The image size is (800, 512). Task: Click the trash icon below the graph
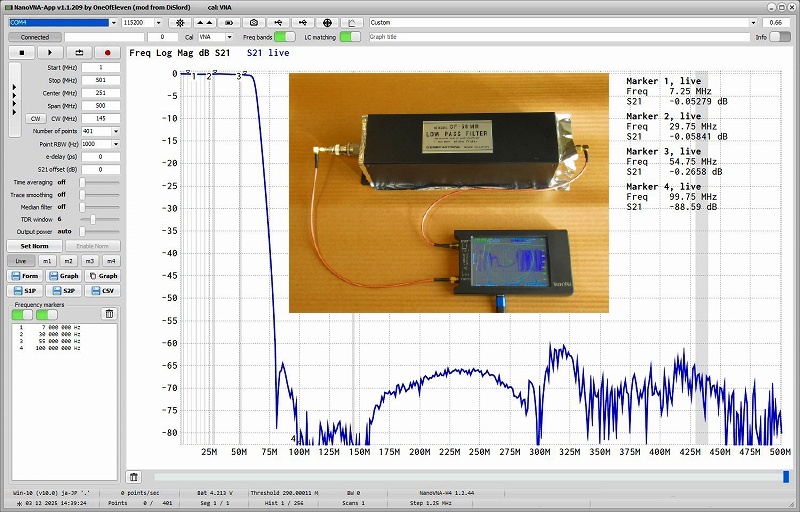click(133, 477)
